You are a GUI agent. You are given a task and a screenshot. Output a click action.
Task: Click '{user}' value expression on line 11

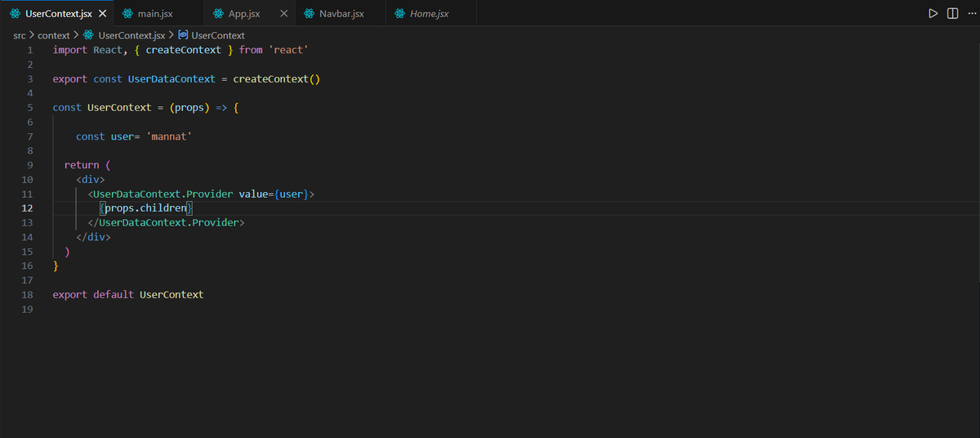292,194
